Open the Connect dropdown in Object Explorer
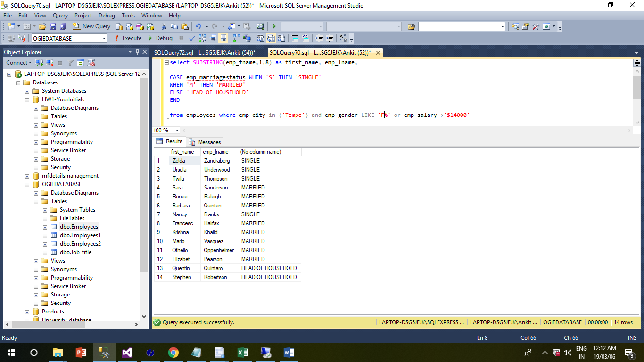 pos(18,63)
